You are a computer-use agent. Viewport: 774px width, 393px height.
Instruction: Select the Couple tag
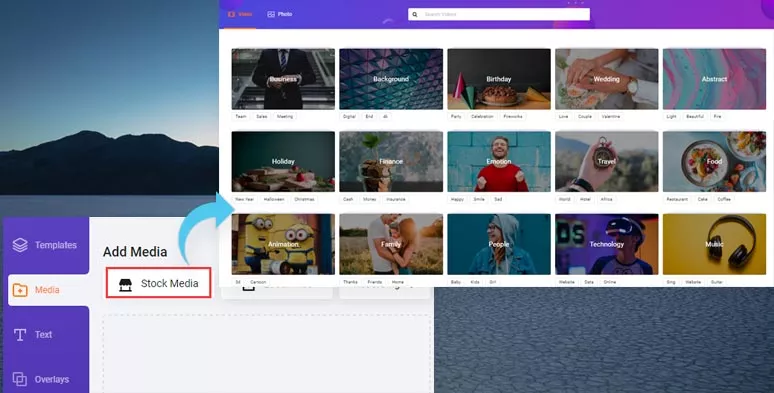pos(585,117)
